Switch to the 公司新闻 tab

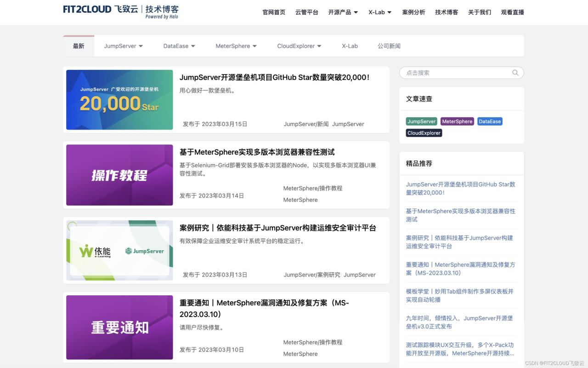coord(389,46)
